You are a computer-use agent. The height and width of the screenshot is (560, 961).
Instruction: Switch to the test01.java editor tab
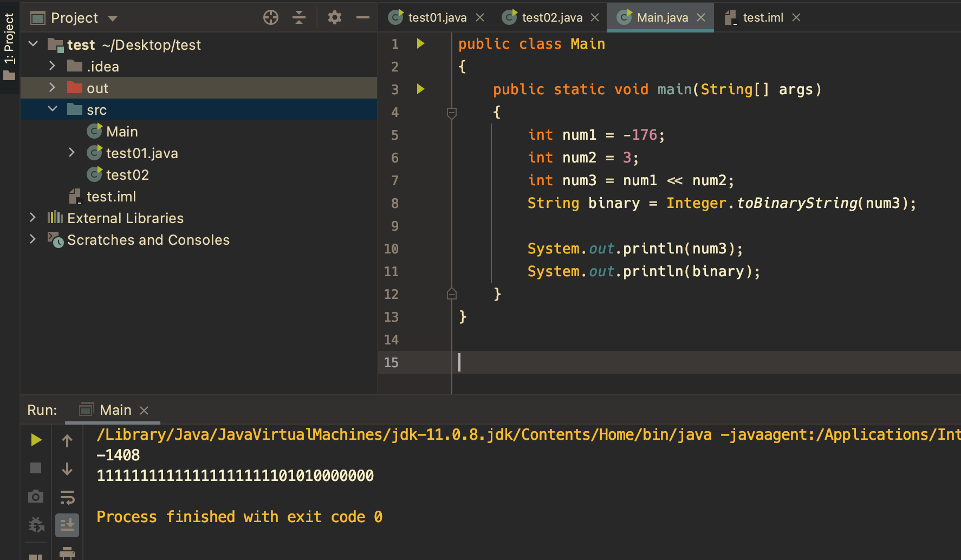tap(437, 17)
